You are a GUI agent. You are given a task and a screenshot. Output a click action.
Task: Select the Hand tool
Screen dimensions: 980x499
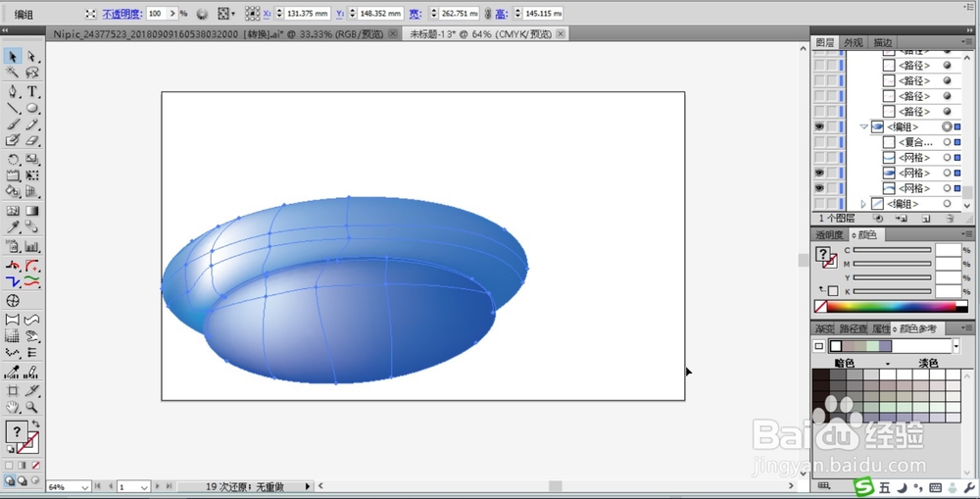pyautogui.click(x=13, y=407)
